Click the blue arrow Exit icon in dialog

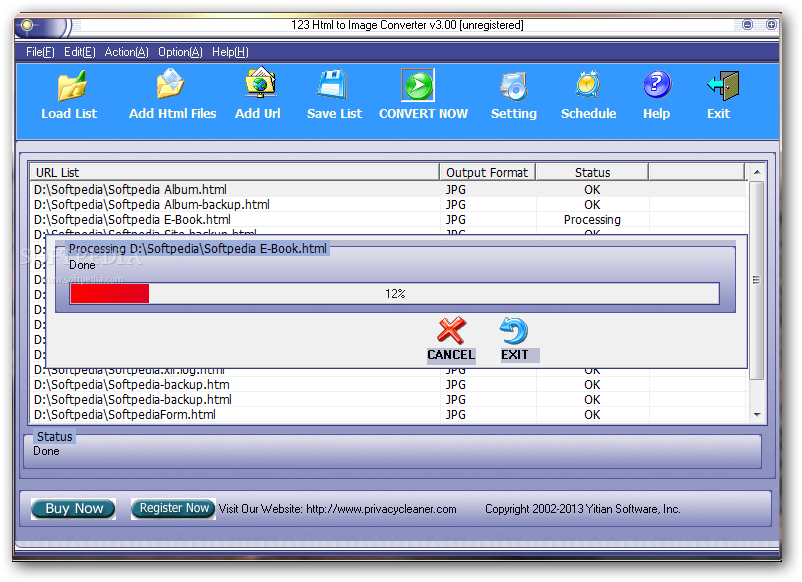click(x=514, y=330)
